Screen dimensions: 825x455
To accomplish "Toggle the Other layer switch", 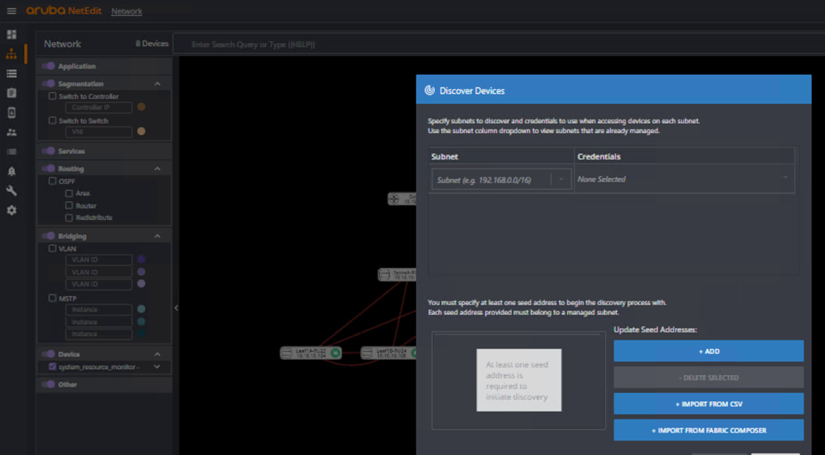I will pos(48,385).
